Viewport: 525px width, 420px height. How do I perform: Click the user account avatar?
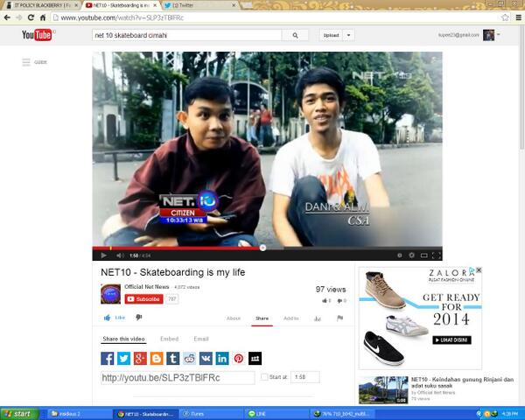coord(488,35)
